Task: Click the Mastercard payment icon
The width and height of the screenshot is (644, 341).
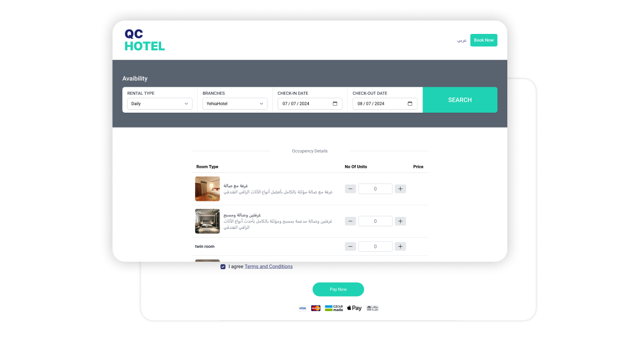Action: [316, 308]
